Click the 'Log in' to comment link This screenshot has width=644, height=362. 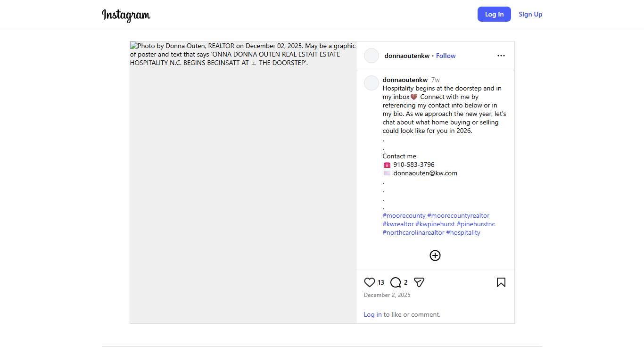[372, 314]
